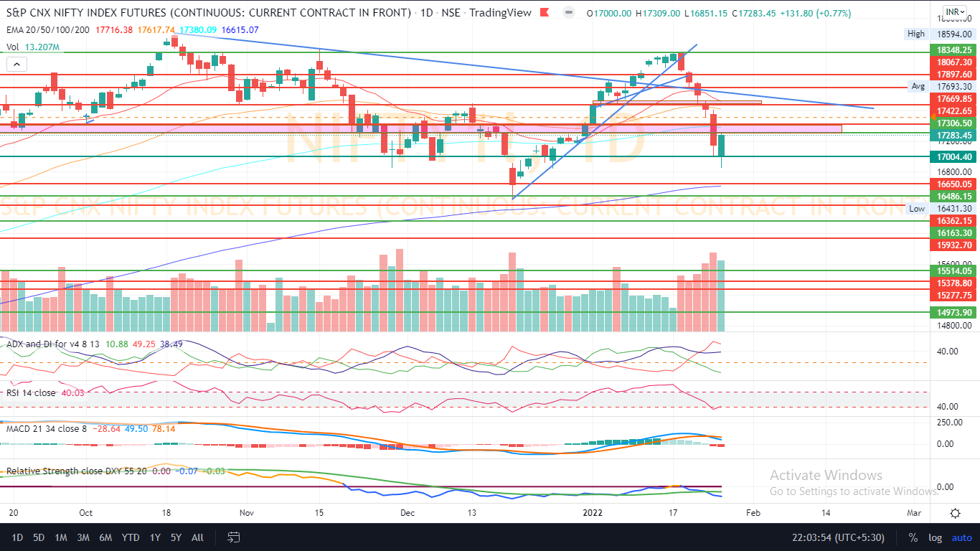
Task: Toggle log scale mode
Action: [x=935, y=537]
